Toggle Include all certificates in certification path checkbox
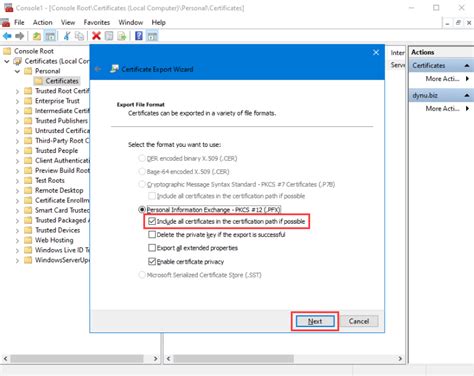474x376 pixels. 152,221
